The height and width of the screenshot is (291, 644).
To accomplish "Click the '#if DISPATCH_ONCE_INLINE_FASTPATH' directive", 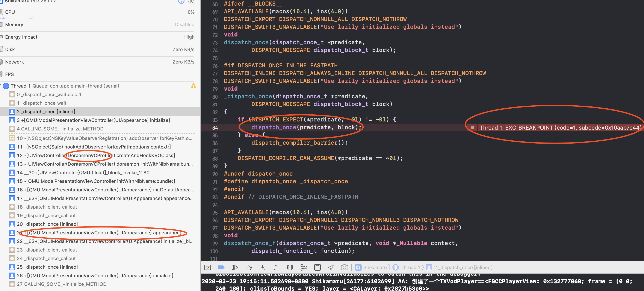I will (280, 65).
